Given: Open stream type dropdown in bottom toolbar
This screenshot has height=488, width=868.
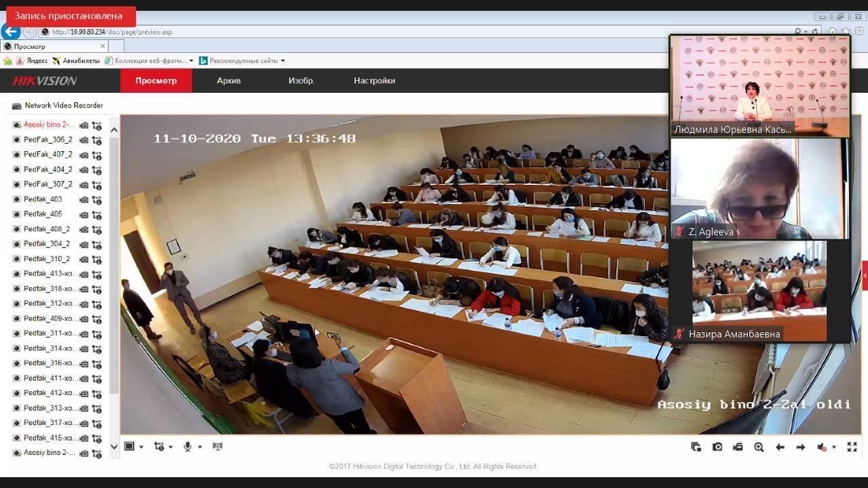Looking at the screenshot, I should pos(163,447).
